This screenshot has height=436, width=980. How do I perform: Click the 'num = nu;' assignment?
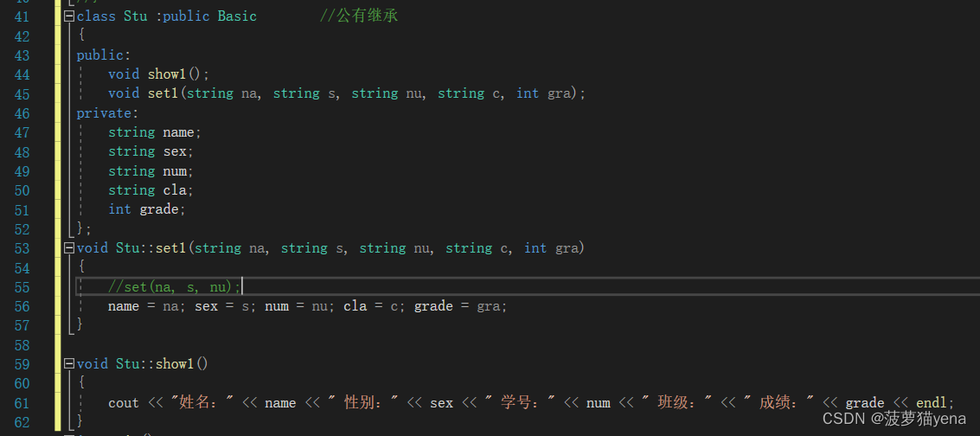300,306
